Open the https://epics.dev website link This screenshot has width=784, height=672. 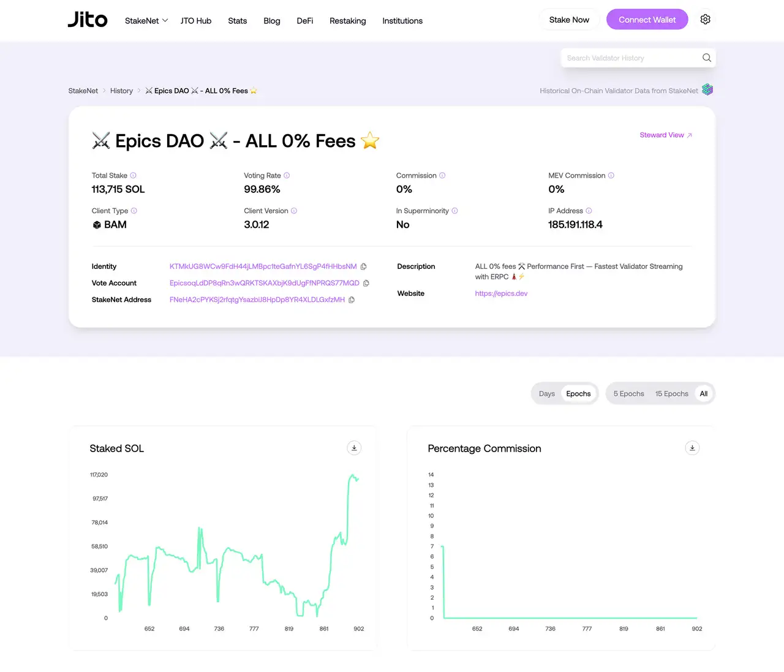(501, 293)
